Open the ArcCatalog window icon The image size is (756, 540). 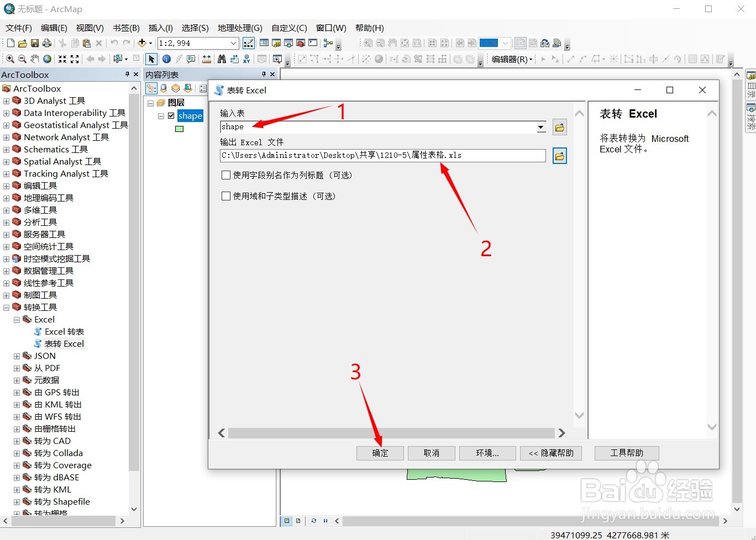[275, 43]
